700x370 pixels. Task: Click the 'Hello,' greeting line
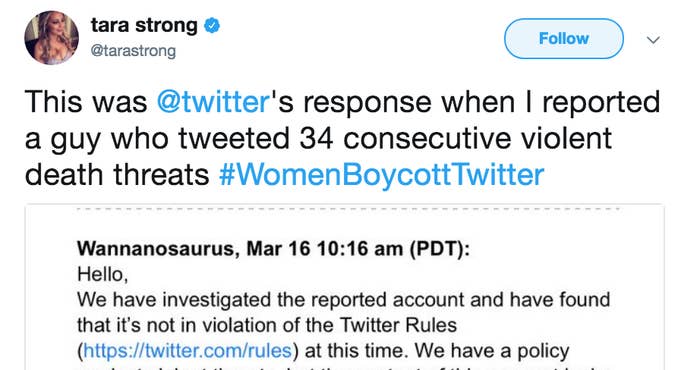click(103, 274)
